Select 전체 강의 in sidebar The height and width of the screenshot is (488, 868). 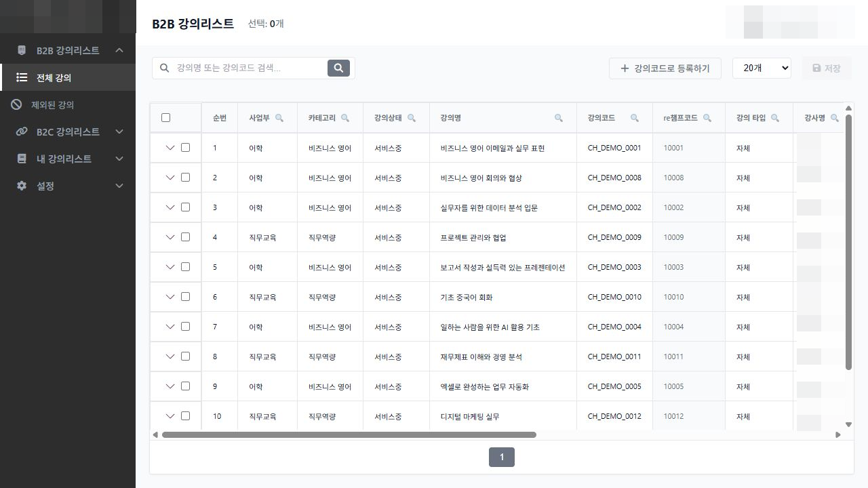coord(68,77)
